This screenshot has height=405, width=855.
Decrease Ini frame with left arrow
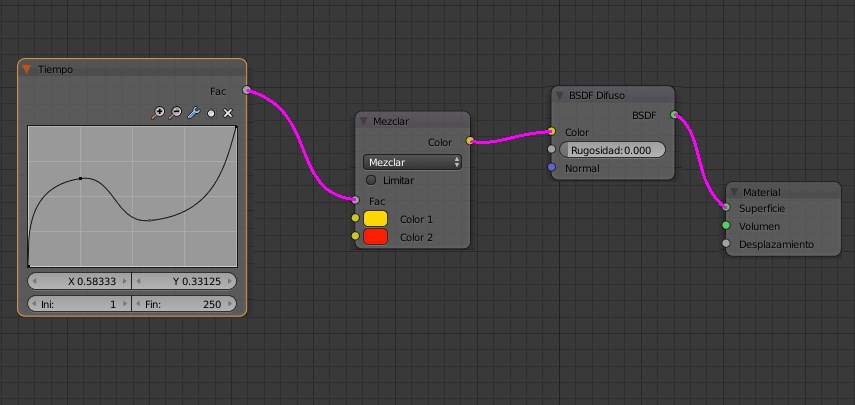coord(34,304)
